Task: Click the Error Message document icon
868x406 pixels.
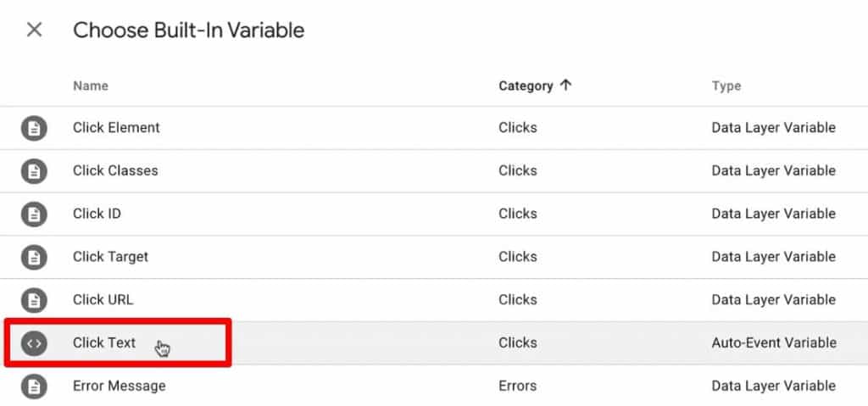Action: pos(34,386)
